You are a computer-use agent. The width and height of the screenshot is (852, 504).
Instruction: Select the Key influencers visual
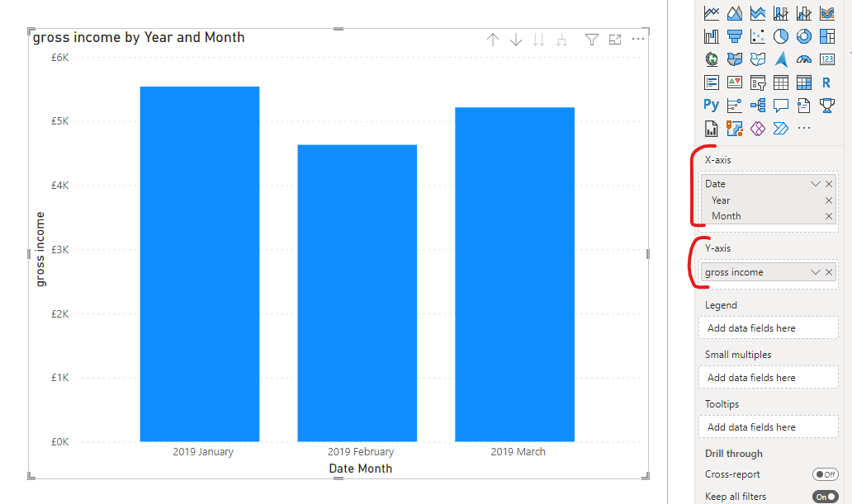[735, 106]
